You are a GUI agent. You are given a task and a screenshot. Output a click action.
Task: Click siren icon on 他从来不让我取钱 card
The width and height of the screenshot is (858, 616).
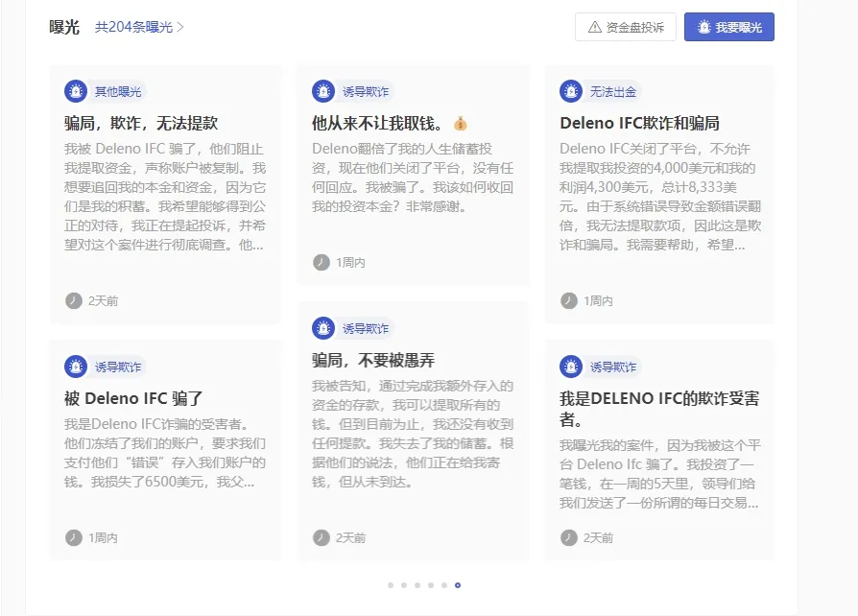[323, 91]
